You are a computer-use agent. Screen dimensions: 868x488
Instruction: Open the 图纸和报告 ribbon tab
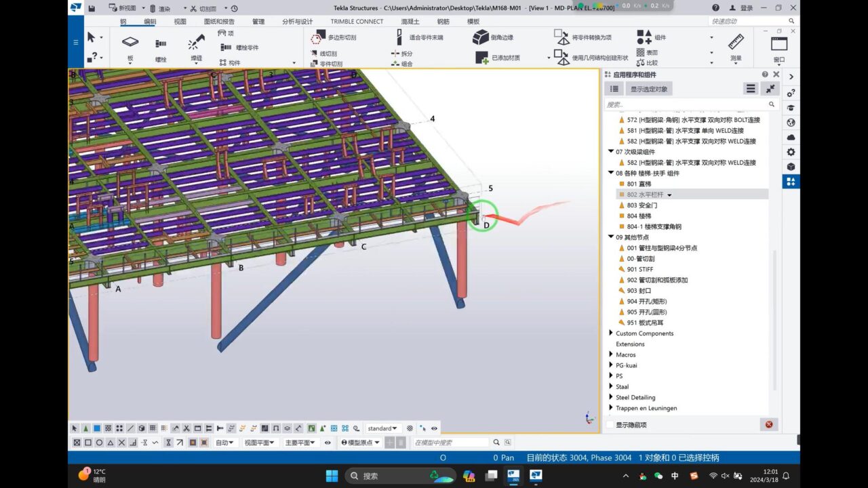click(219, 21)
